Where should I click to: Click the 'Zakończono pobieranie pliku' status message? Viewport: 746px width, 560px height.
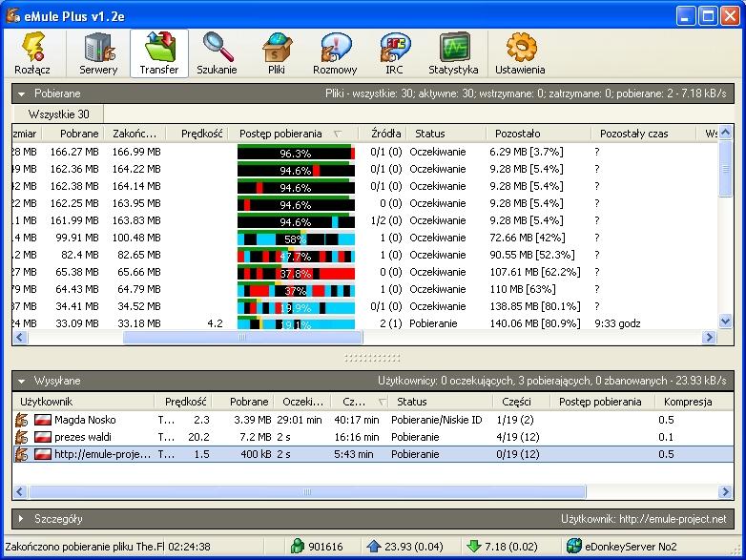85,547
